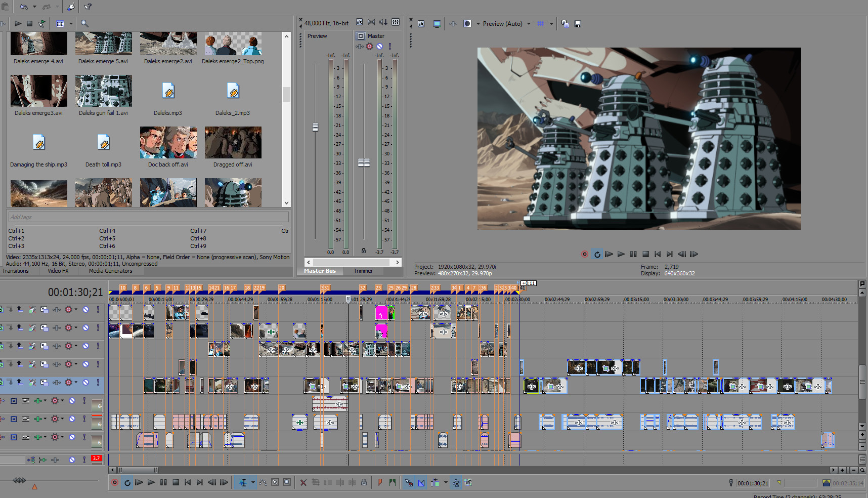This screenshot has height=498, width=868.
Task: Toggle loop playback in the timeline transport
Action: [127, 483]
